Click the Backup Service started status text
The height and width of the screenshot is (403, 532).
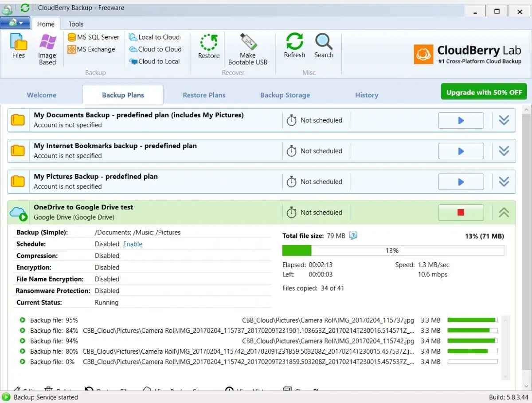[x=46, y=397]
